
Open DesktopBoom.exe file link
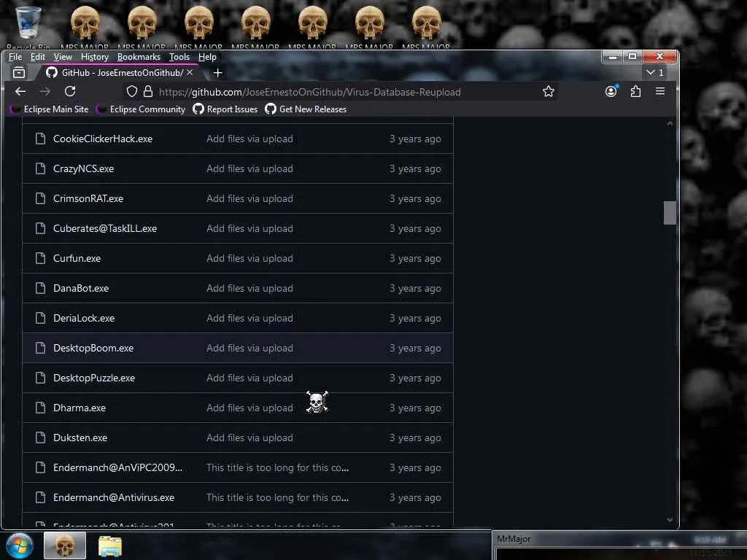pyautogui.click(x=93, y=348)
